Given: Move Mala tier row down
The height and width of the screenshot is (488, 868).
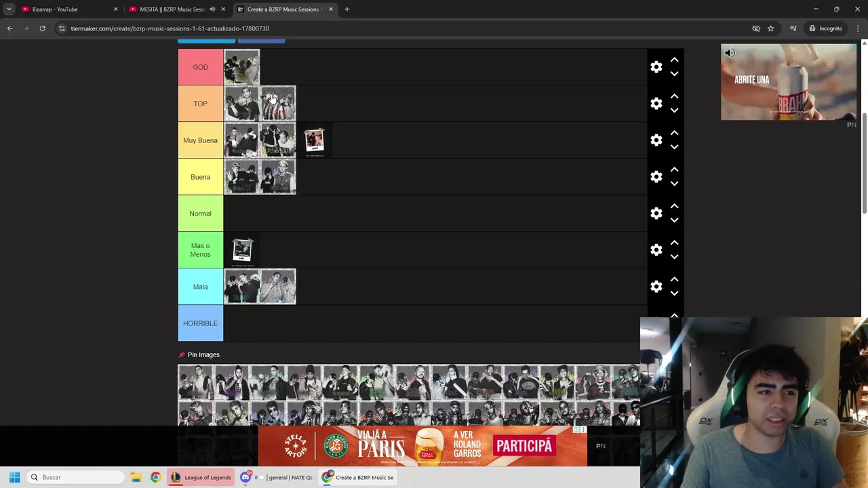Looking at the screenshot, I should (674, 293).
